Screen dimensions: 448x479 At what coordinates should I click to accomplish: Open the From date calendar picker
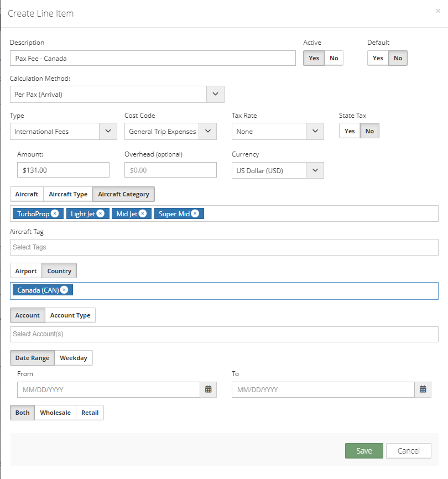point(209,389)
